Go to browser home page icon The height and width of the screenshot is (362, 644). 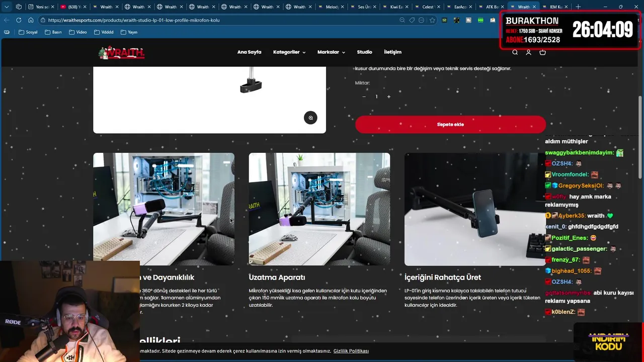pos(31,20)
